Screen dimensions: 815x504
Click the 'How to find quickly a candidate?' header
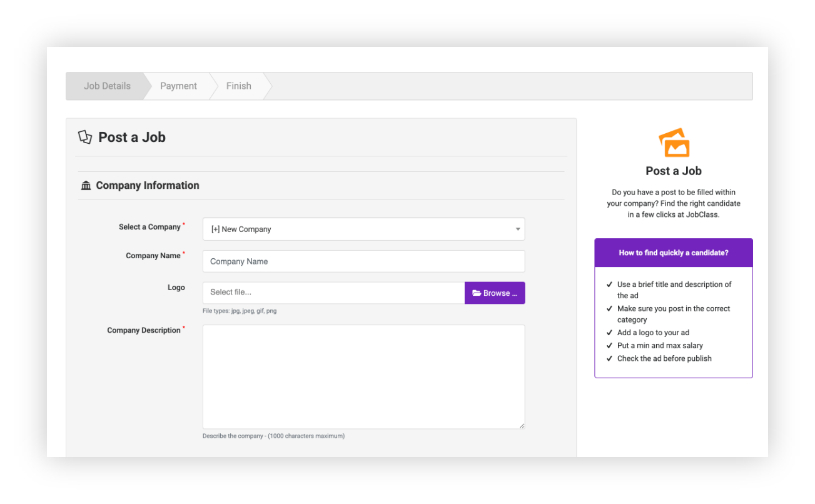[x=673, y=253]
